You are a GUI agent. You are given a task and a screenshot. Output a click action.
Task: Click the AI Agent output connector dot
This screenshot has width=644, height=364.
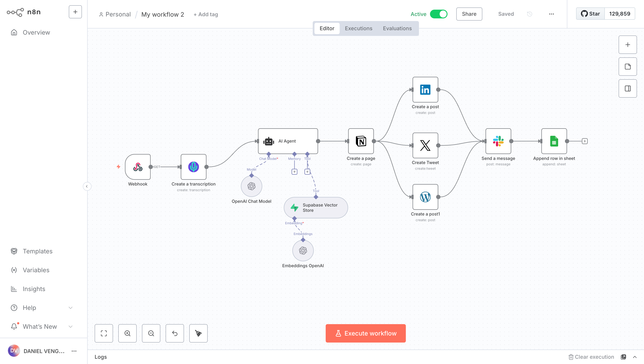[x=318, y=141]
